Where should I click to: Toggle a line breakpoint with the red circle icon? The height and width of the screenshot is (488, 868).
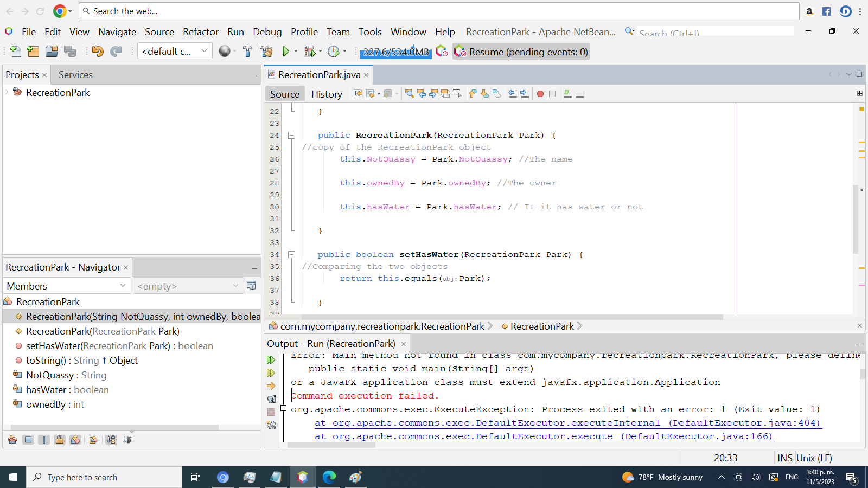coord(540,93)
